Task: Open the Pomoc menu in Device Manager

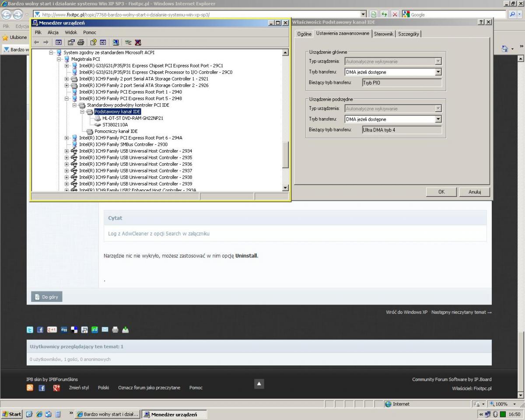Action: (x=90, y=32)
